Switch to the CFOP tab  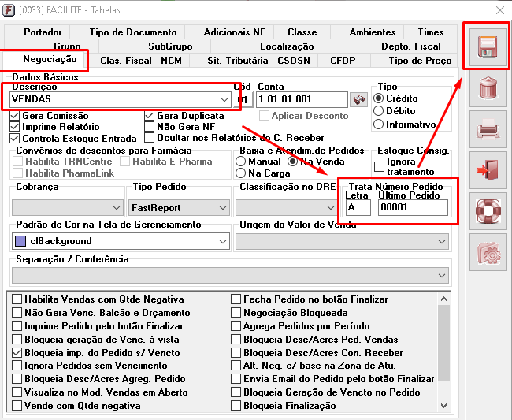[343, 61]
